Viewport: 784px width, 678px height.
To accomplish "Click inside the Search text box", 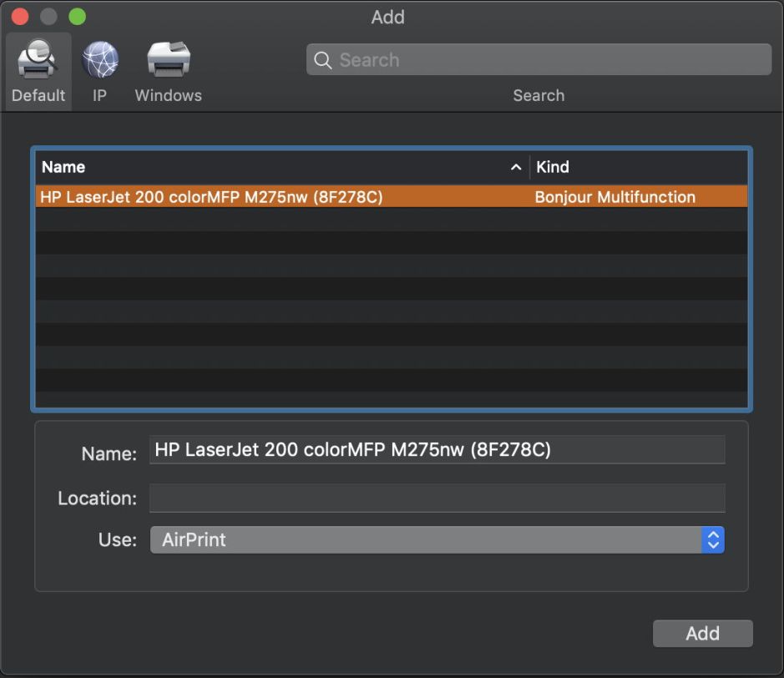I will coord(551,60).
